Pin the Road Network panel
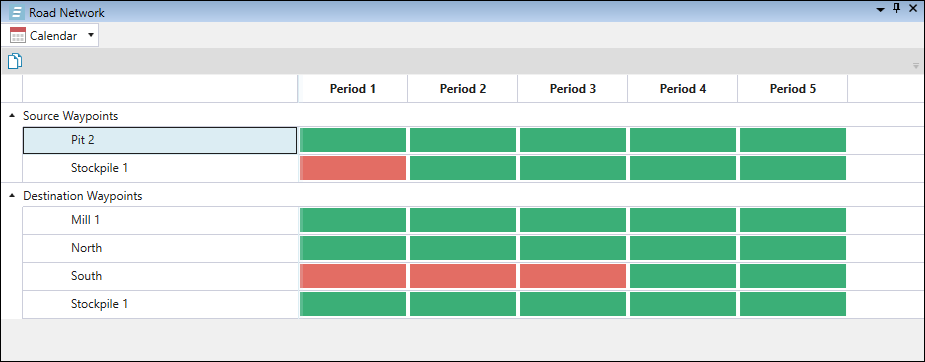Viewport: 925px width, 362px height. [x=897, y=8]
